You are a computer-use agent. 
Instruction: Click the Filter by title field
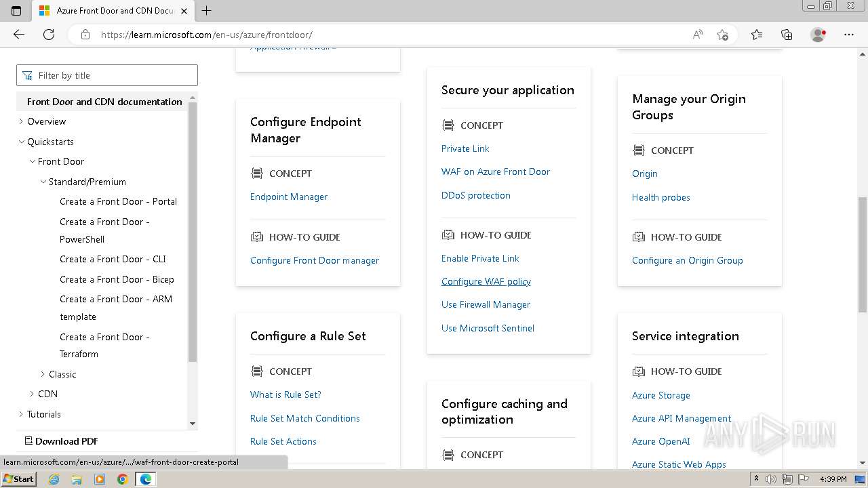pos(107,75)
